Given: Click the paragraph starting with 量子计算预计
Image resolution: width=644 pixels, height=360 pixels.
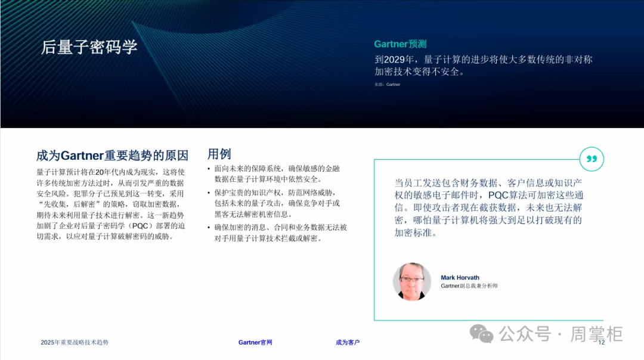Looking at the screenshot, I should [110, 204].
